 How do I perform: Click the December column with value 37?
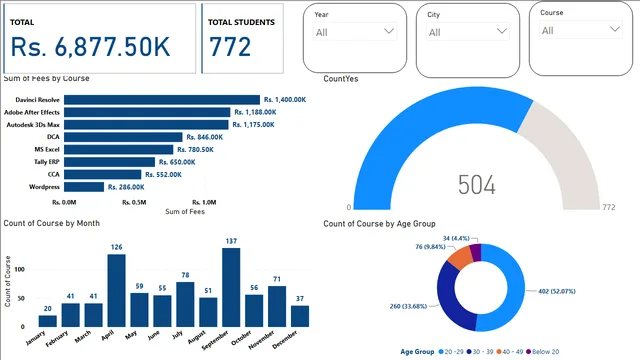[300, 316]
